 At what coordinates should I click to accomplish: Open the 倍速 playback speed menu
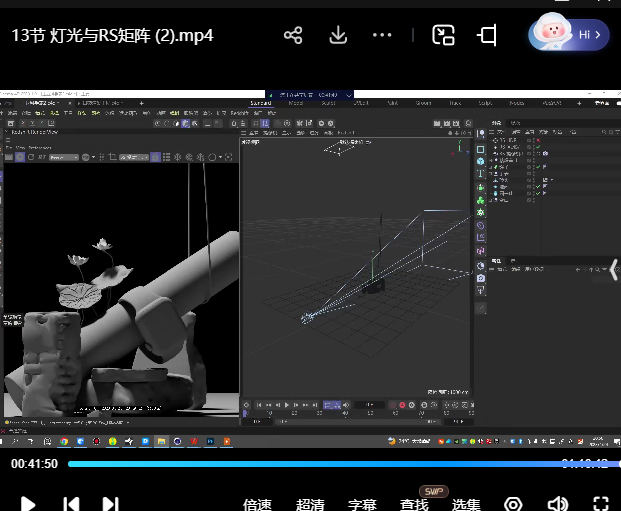(x=257, y=504)
